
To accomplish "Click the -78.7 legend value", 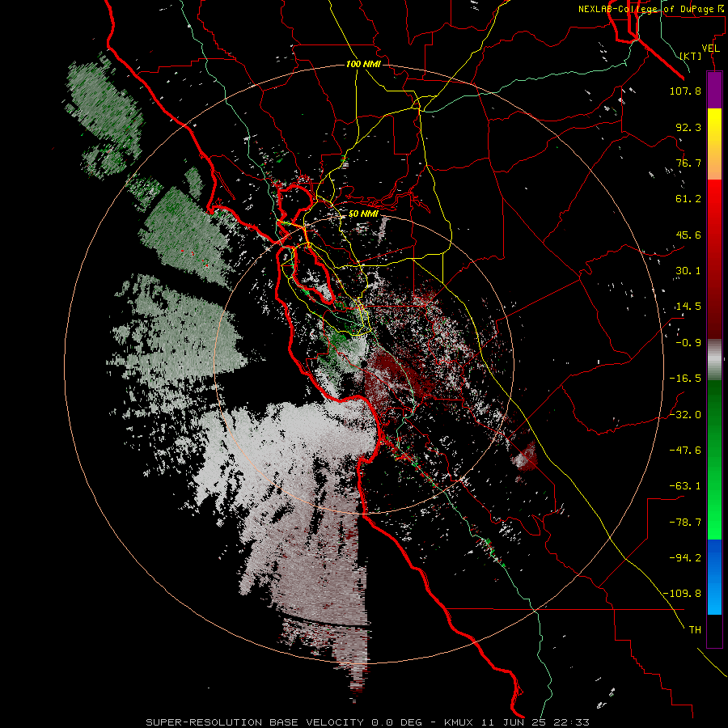I will click(x=685, y=523).
